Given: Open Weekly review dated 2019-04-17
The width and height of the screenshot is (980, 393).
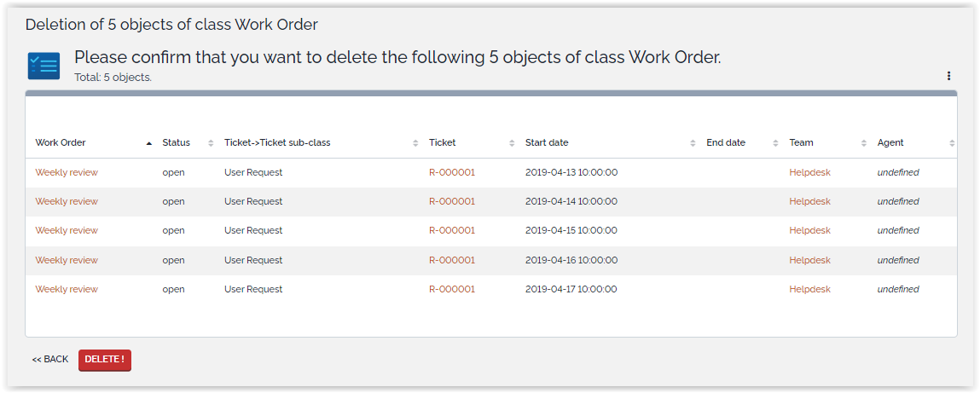Looking at the screenshot, I should click(x=67, y=289).
